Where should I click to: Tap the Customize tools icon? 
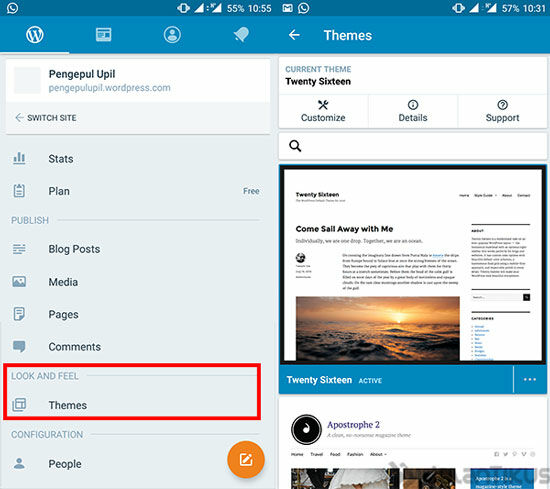pyautogui.click(x=323, y=105)
